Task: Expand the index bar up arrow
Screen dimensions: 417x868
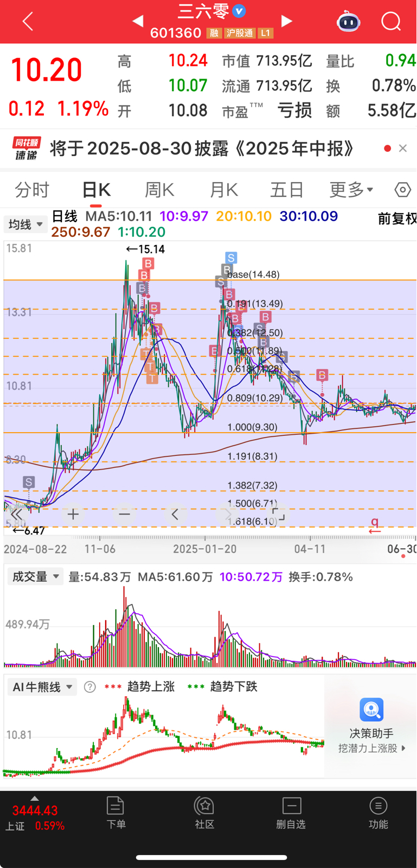Action: 35,798
